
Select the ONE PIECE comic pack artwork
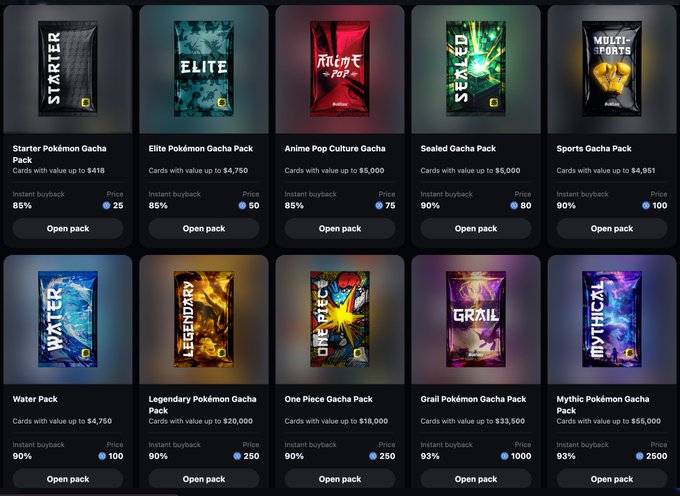[340, 319]
